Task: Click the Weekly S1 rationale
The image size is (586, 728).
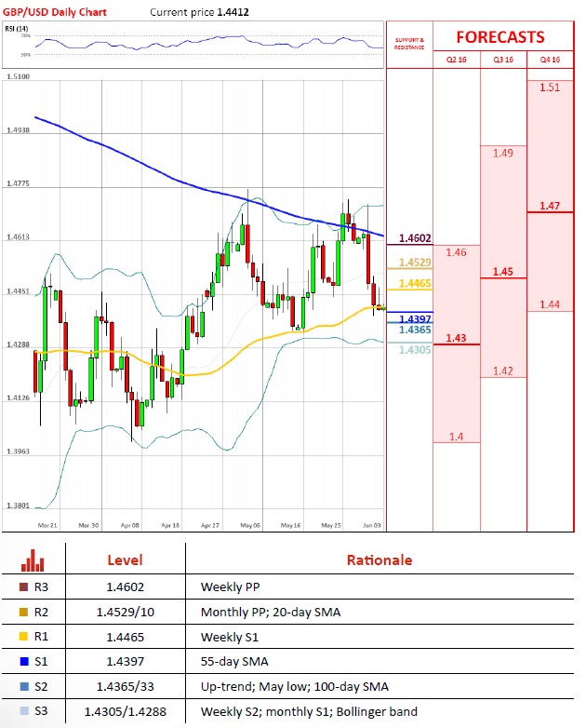Action: pos(229,637)
